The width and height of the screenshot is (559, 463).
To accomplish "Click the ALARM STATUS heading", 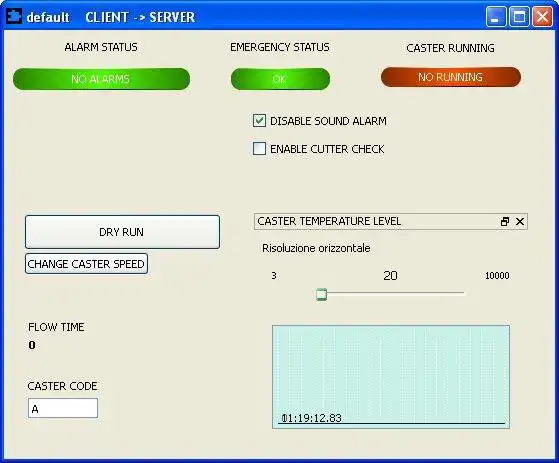I will tap(101, 47).
